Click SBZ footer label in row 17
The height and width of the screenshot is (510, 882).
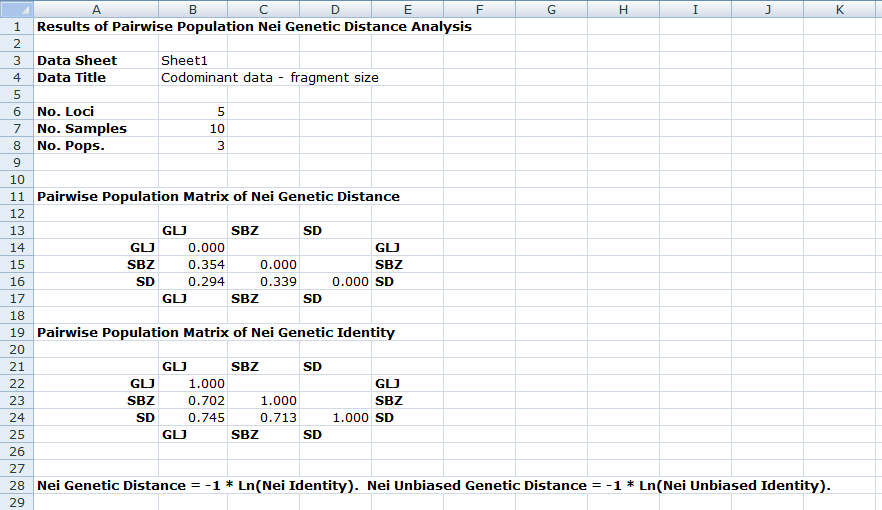coord(245,299)
